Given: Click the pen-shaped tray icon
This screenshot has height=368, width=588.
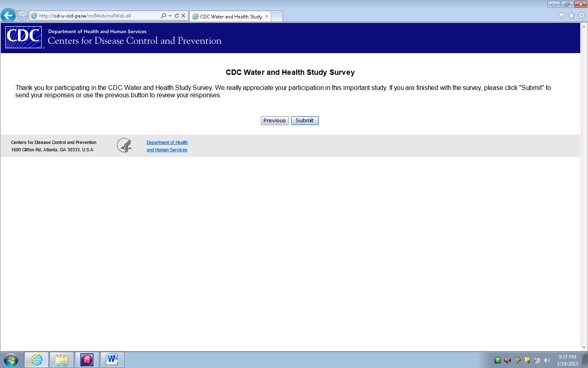Looking at the screenshot, I should (517, 360).
